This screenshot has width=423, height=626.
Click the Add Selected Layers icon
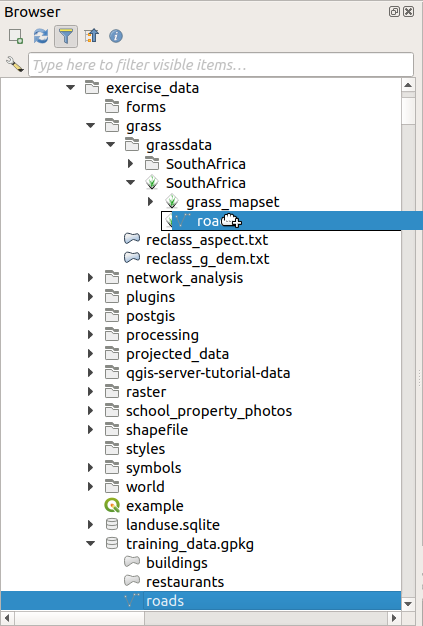[x=16, y=36]
